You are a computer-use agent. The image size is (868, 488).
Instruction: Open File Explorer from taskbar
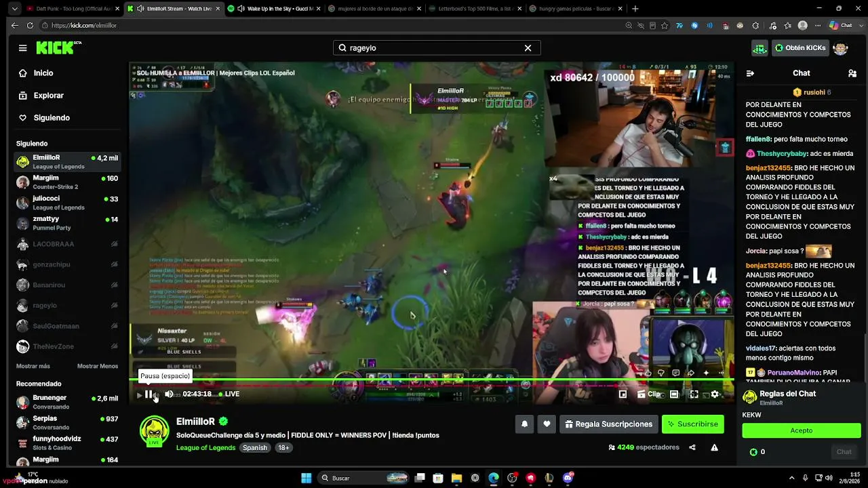point(456,478)
